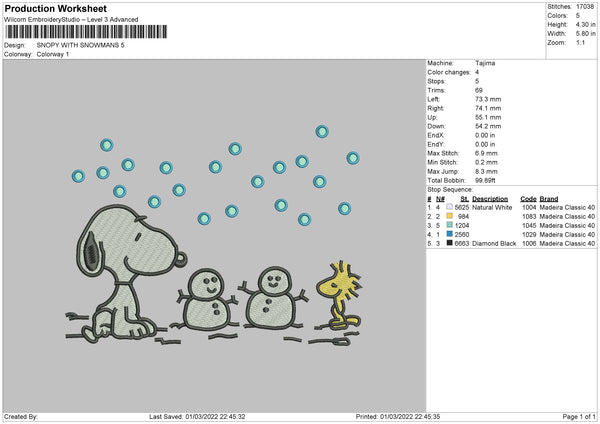This screenshot has width=600, height=424.
Task: Select the Width value "5.80 in"
Action: (585, 34)
